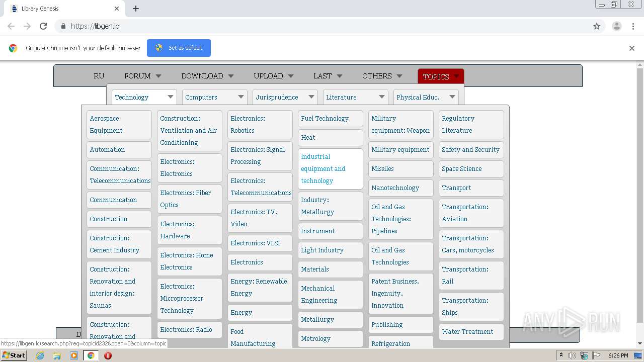This screenshot has height=362, width=644.
Task: Bookmark this page with star icon
Action: (x=597, y=26)
